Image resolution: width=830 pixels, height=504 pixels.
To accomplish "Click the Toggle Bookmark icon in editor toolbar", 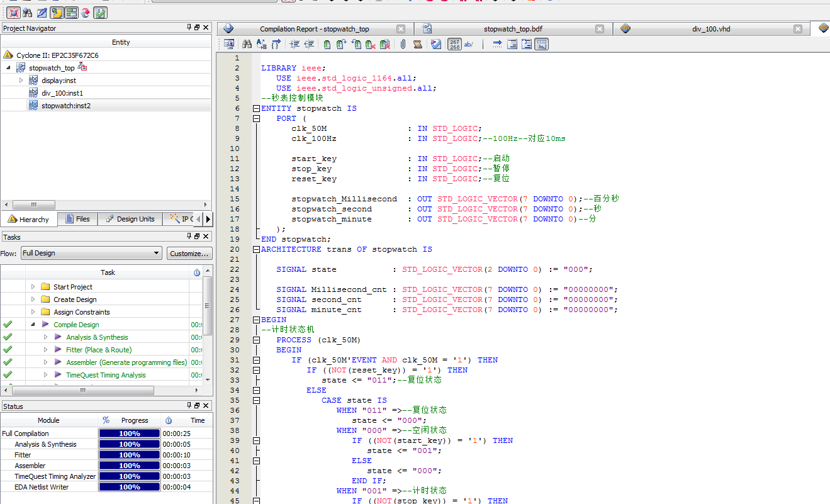I will click(x=327, y=44).
